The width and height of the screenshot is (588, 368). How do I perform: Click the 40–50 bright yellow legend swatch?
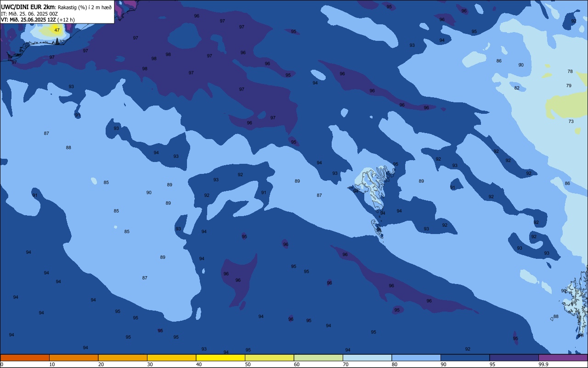click(x=220, y=357)
